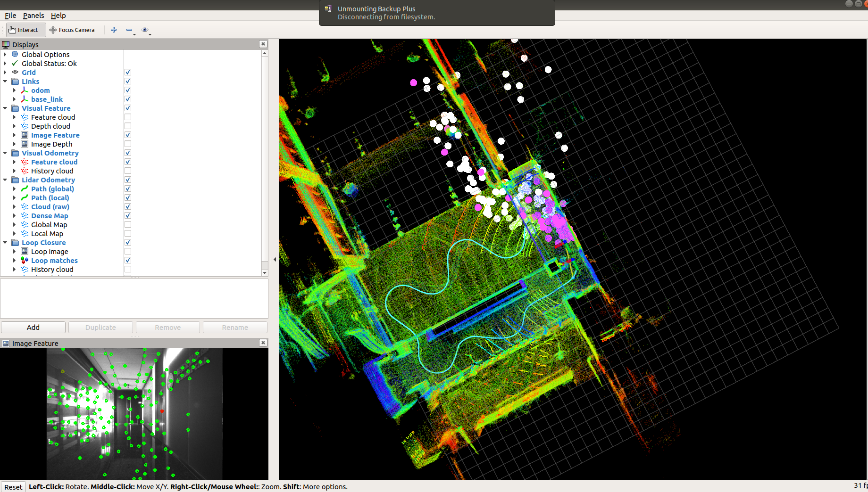Collapse the Lidar Odometry group

click(5, 180)
